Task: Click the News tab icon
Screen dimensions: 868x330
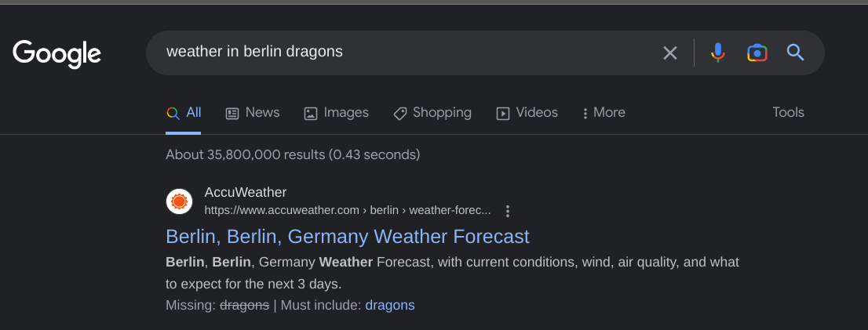Action: coord(232,113)
